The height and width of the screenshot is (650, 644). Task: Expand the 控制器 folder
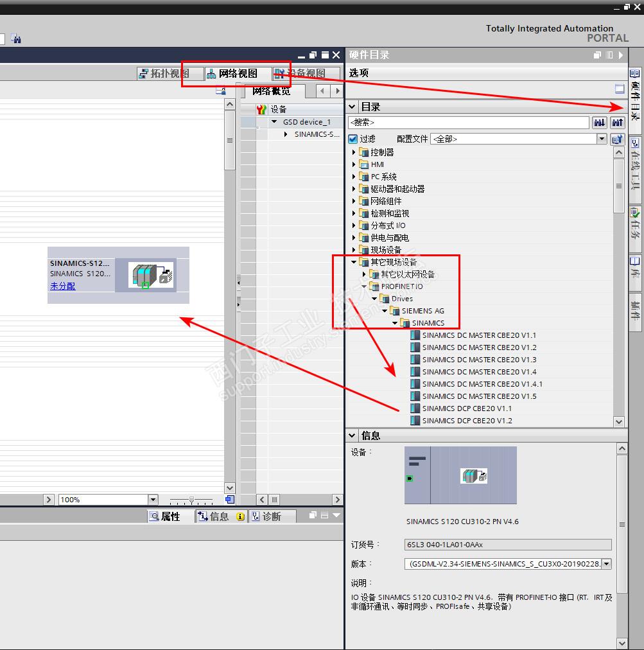(x=354, y=152)
